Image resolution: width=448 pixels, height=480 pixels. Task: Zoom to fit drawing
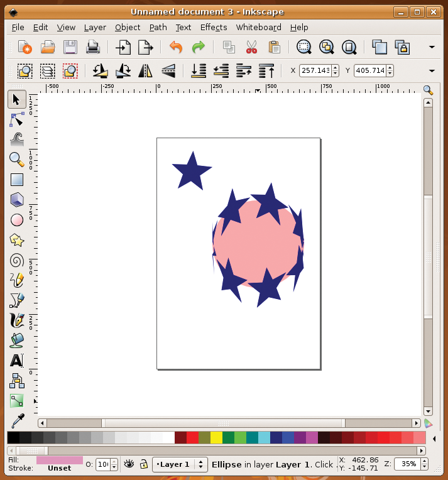[x=327, y=47]
